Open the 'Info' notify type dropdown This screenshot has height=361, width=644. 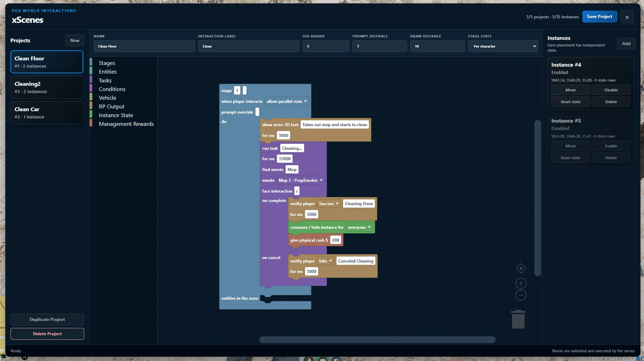pos(325,261)
